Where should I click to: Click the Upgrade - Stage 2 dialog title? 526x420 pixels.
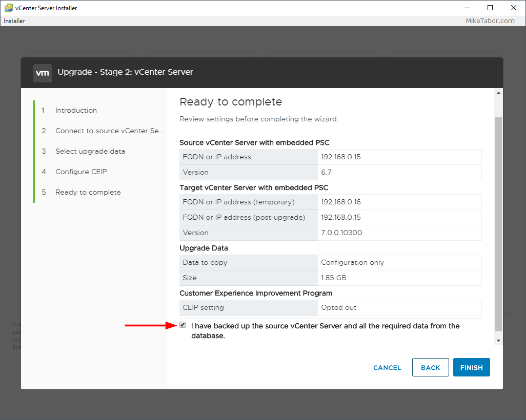[x=125, y=72]
